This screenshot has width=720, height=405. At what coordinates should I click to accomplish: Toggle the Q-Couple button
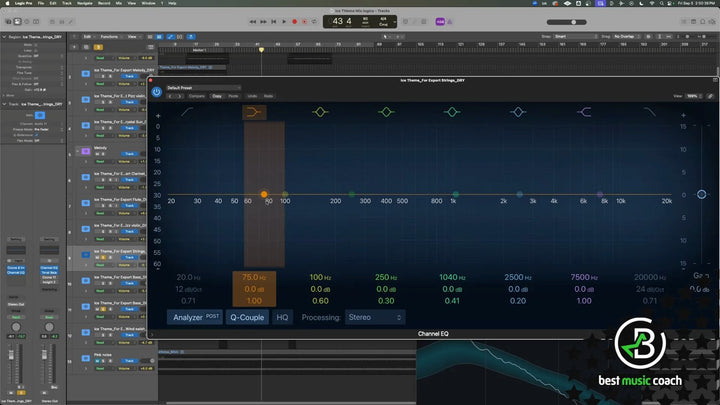click(x=247, y=317)
